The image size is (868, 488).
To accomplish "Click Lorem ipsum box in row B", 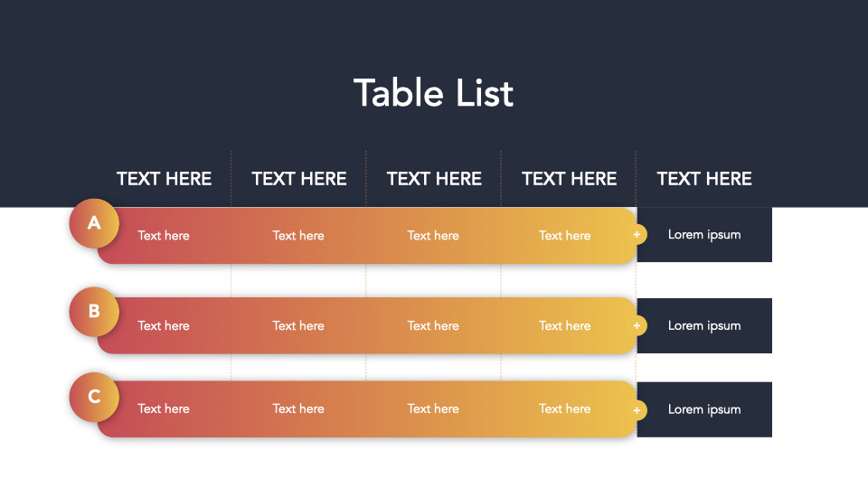I will [704, 325].
